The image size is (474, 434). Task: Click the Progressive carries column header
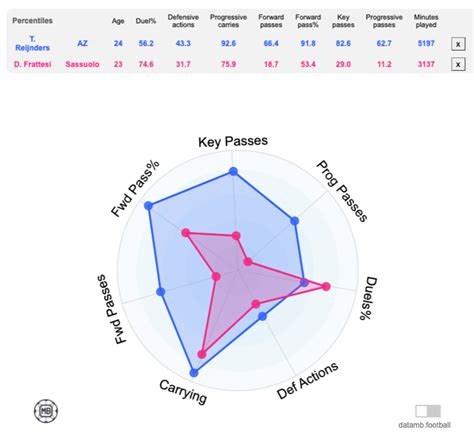228,21
